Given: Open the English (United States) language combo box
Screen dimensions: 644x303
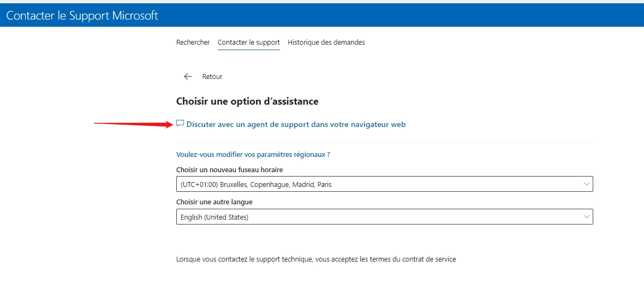Looking at the screenshot, I should [385, 217].
